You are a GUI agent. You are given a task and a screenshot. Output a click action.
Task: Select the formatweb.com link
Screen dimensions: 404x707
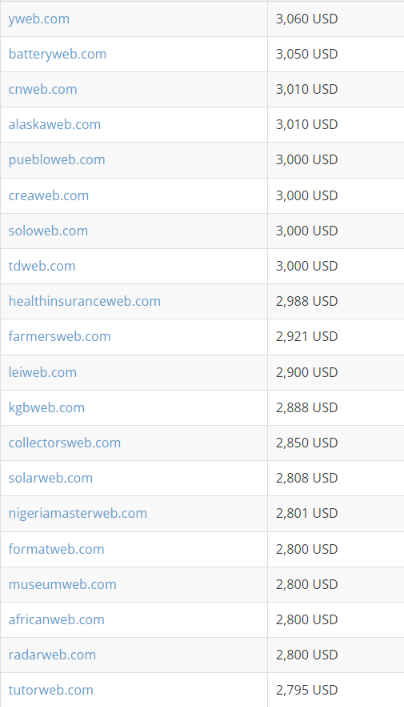tap(56, 549)
